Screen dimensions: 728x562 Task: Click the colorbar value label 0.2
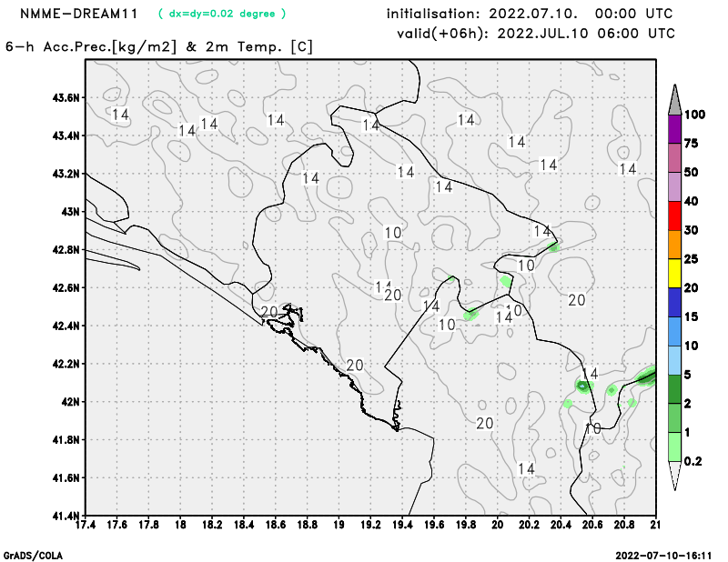click(693, 461)
